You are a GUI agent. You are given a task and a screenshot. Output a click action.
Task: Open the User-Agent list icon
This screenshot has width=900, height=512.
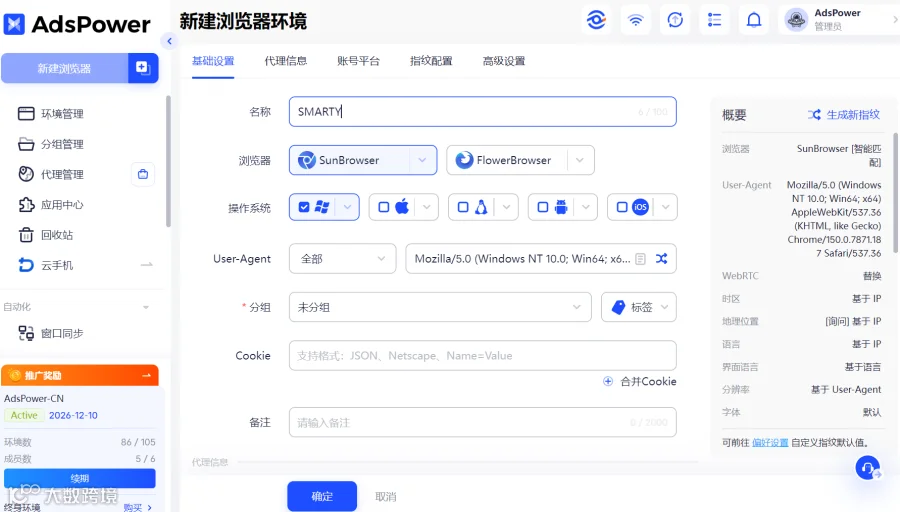pos(641,259)
